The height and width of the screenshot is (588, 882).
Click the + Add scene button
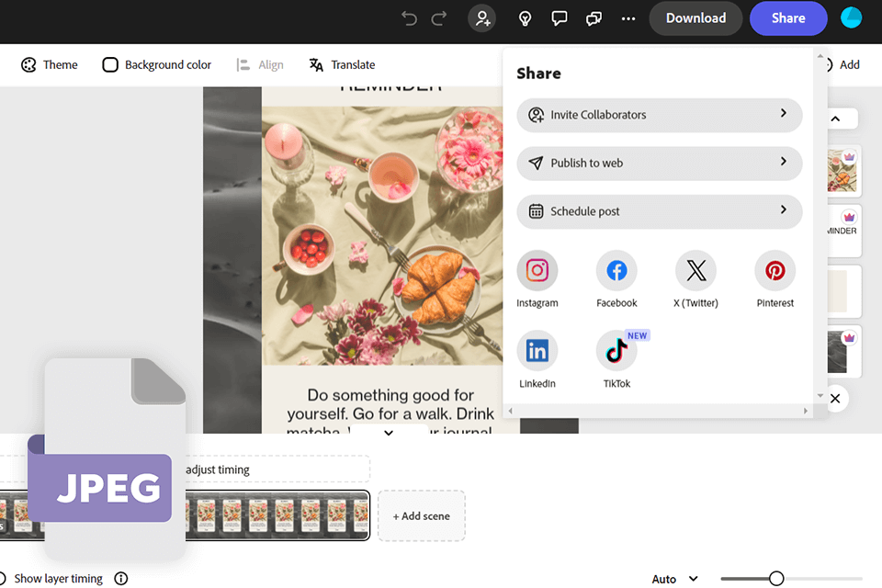click(x=422, y=516)
